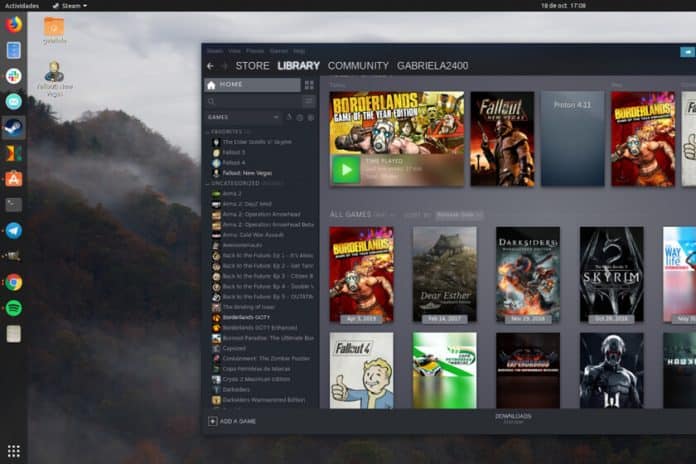The width and height of the screenshot is (696, 464).
Task: Open the Darksiders cover in All Games
Action: click(528, 274)
